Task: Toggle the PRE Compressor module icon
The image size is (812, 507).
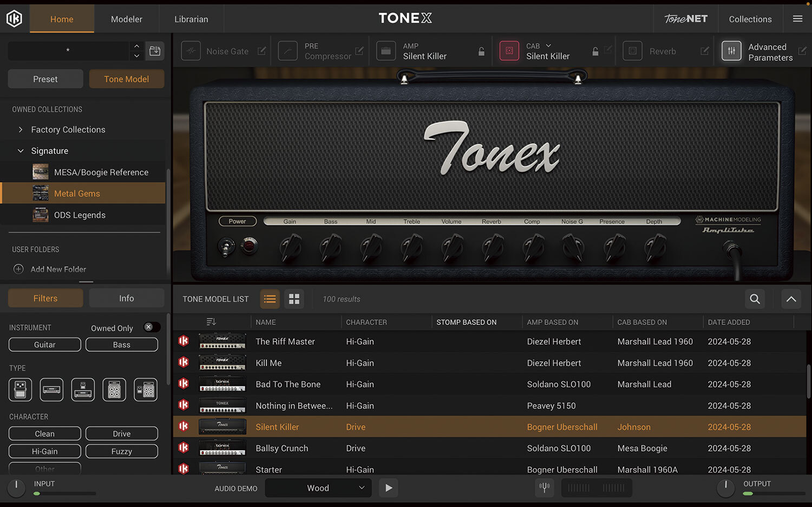Action: [287, 51]
